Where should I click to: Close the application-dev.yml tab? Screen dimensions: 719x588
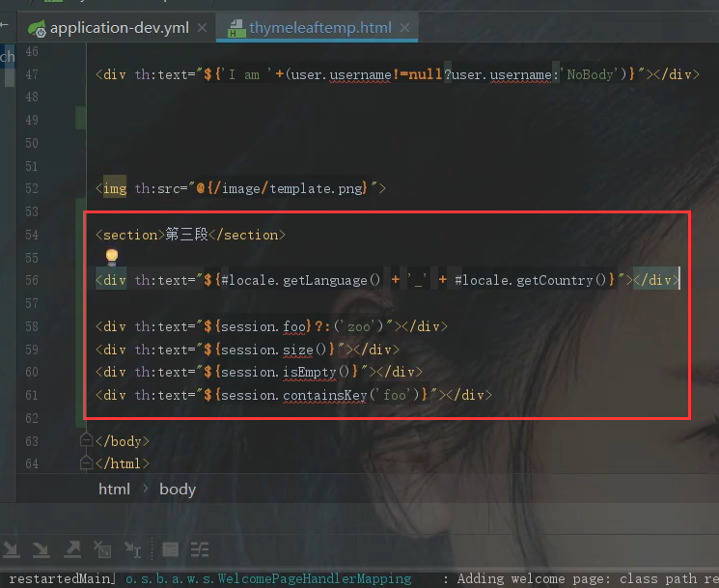tap(202, 28)
